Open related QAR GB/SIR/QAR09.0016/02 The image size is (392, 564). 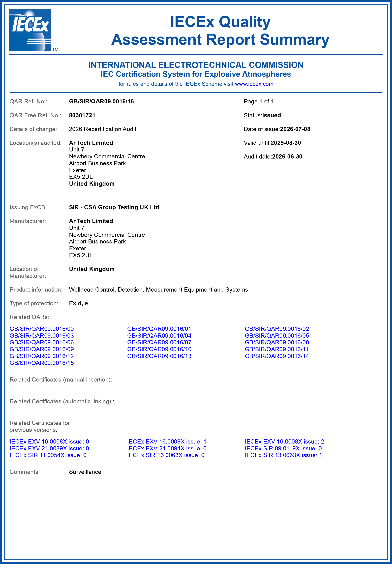pyautogui.click(x=277, y=329)
